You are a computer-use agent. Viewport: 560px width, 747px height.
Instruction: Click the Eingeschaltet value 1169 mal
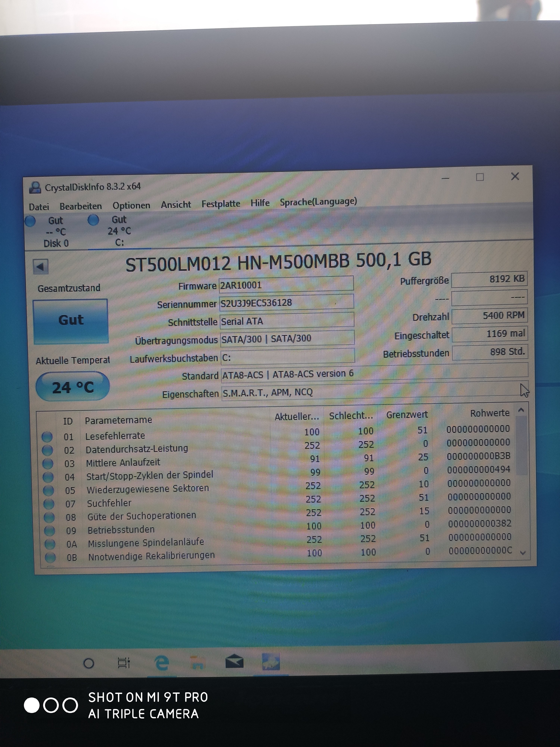pyautogui.click(x=490, y=334)
